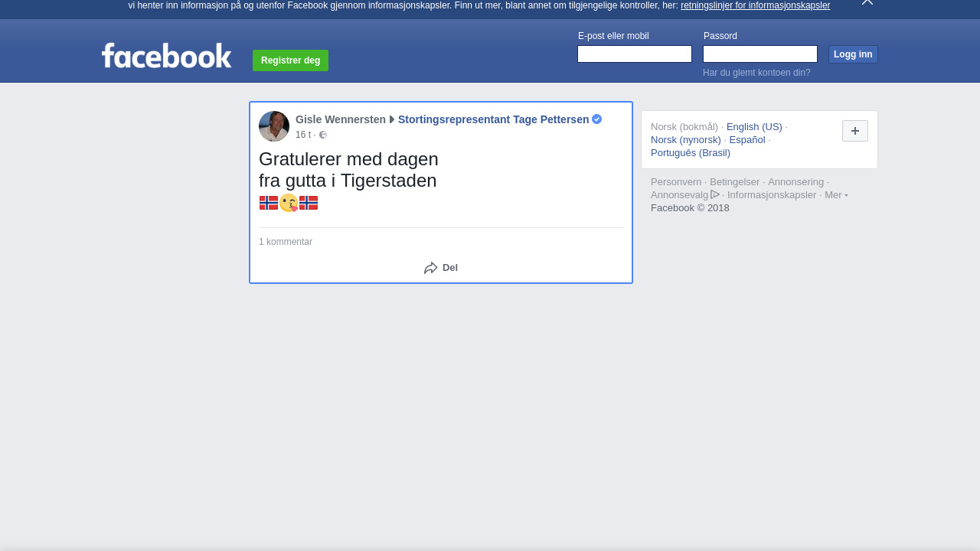Click the public globe privacy icon
Viewport: 980px width, 551px height.
(x=323, y=135)
